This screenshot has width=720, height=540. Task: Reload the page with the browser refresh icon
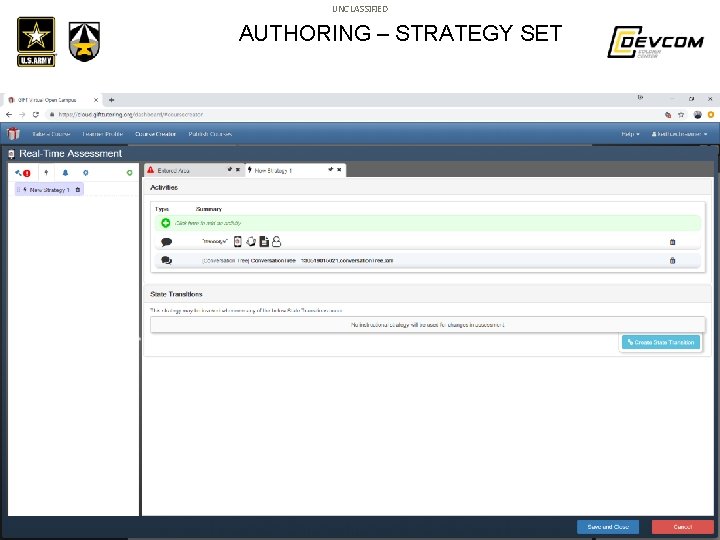(x=36, y=114)
